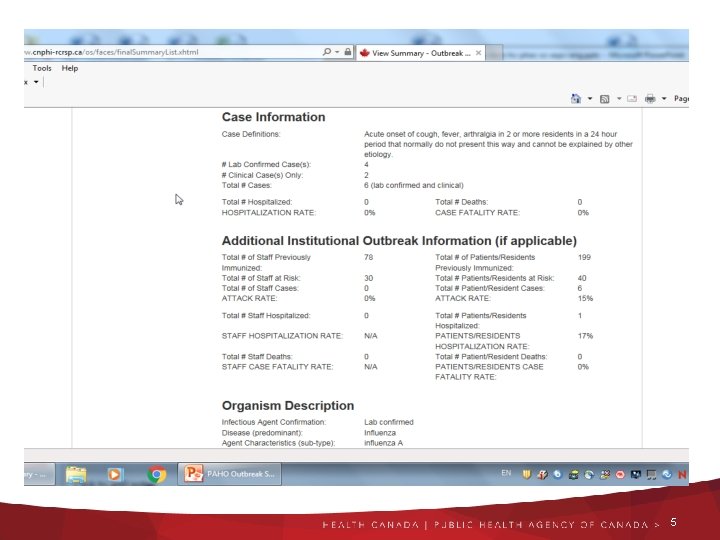
Task: Click the Organism Description heading
Action: pos(288,405)
